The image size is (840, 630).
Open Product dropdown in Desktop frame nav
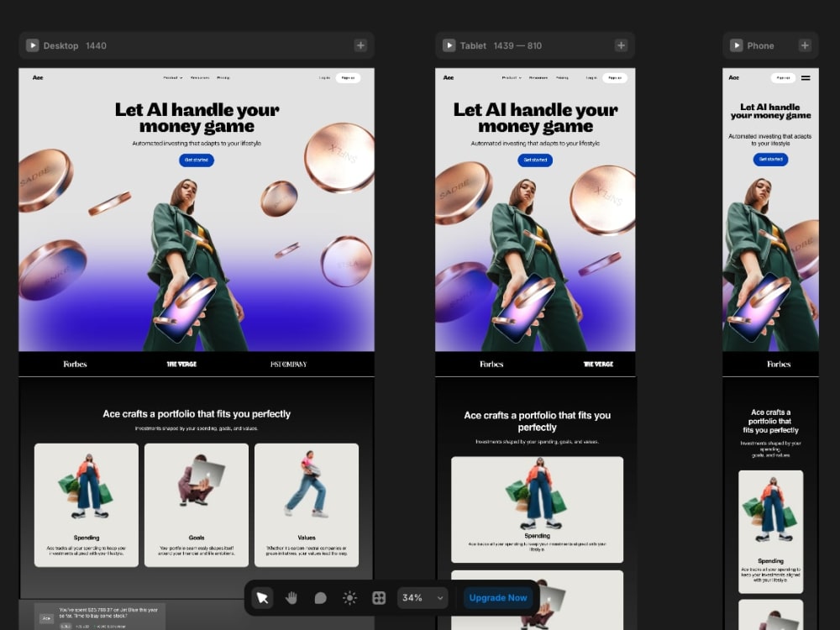(x=173, y=77)
